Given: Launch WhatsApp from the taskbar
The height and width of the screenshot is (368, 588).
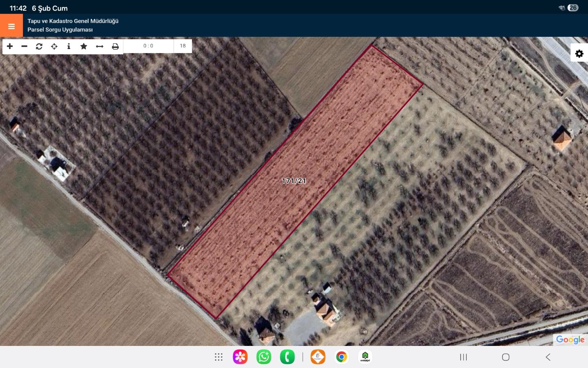Looking at the screenshot, I should pyautogui.click(x=264, y=357).
